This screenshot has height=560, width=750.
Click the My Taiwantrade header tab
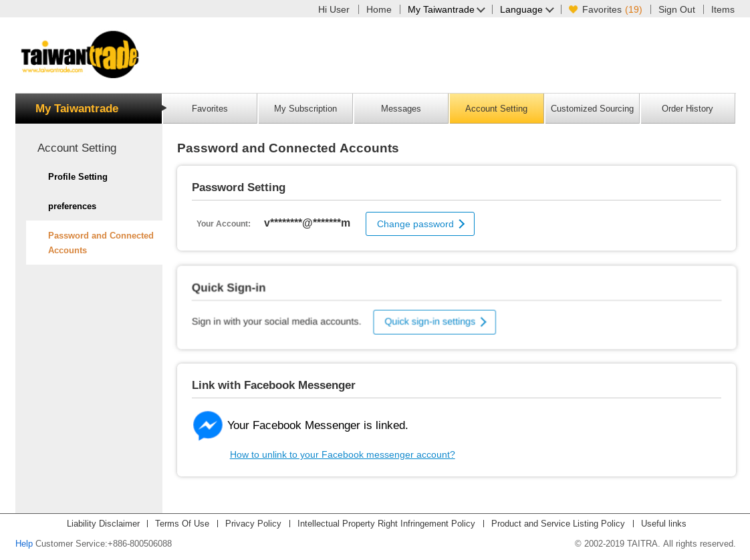pos(88,108)
